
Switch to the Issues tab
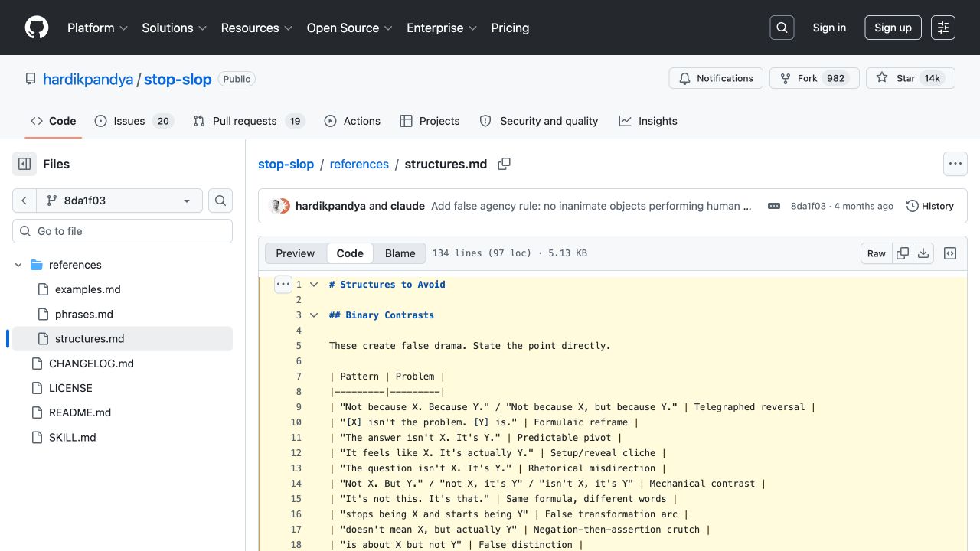(x=134, y=121)
